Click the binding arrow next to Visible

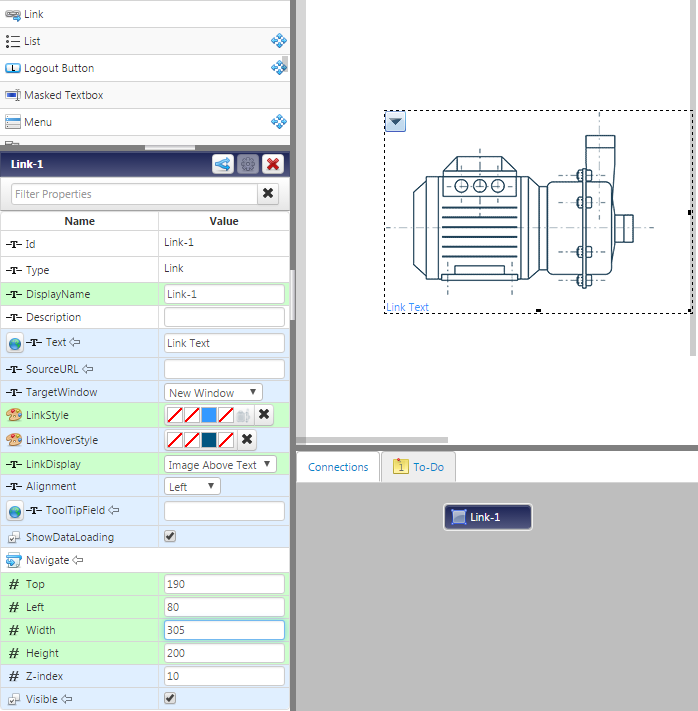click(x=67, y=699)
